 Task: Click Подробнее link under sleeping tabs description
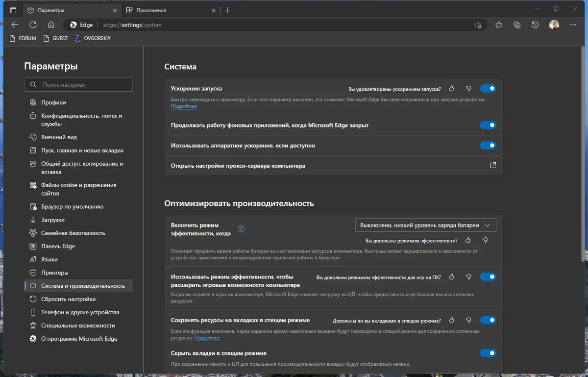(x=207, y=338)
